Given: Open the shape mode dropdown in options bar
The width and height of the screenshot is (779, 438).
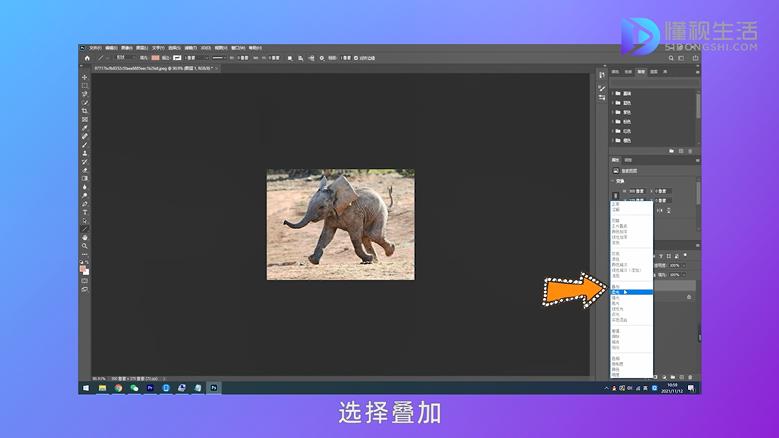Looking at the screenshot, I should 126,58.
